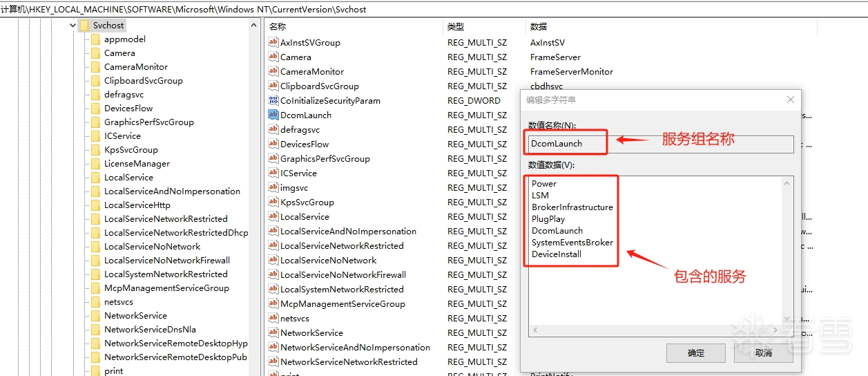Click the Camera string value icon in value list
The image size is (868, 376).
273,57
